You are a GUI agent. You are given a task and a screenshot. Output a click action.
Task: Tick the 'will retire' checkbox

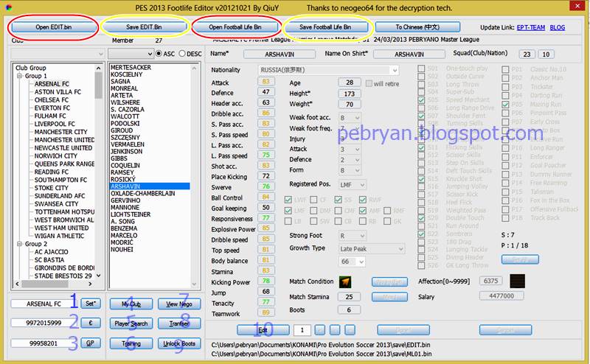coord(369,83)
